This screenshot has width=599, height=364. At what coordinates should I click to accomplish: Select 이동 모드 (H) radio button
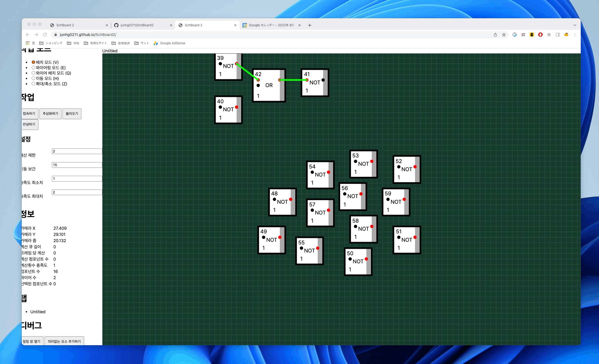[33, 78]
